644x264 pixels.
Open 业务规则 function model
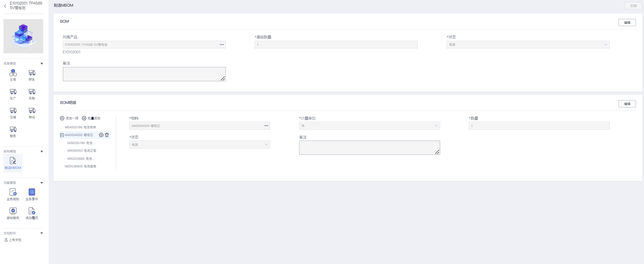tap(13, 194)
